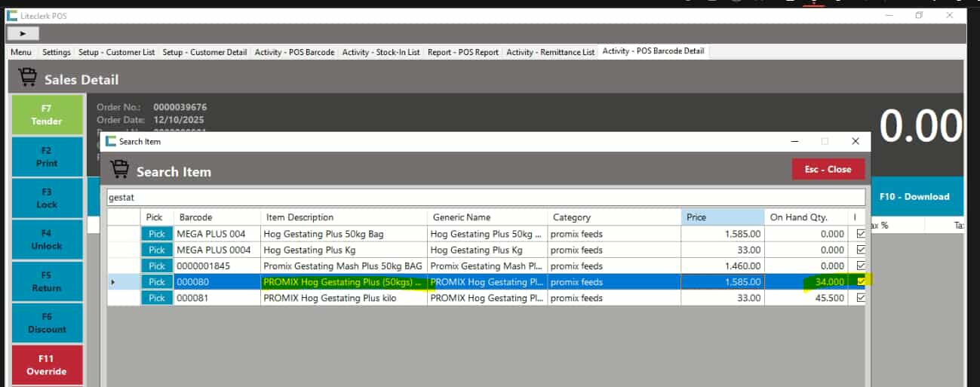980x387 pixels.
Task: Sort by the On Hand Qty. column header
Action: (805, 217)
